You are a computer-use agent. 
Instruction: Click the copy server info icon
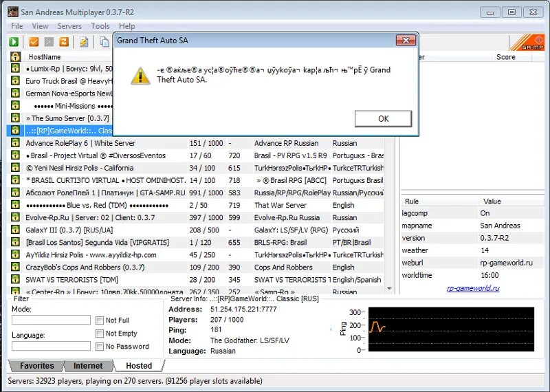tap(104, 42)
